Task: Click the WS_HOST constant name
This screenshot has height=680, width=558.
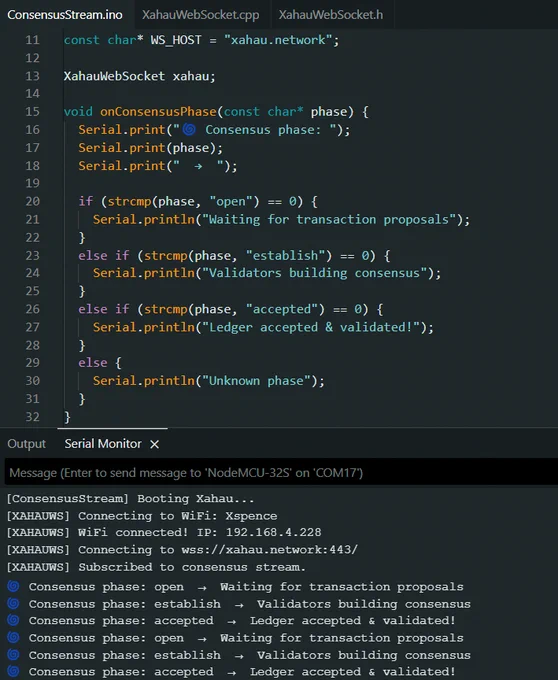Action: click(176, 40)
